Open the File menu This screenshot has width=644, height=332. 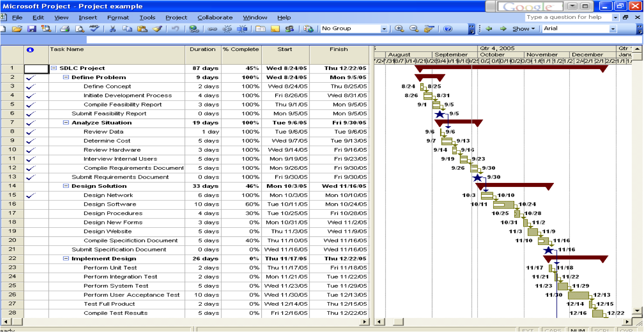[x=17, y=18]
